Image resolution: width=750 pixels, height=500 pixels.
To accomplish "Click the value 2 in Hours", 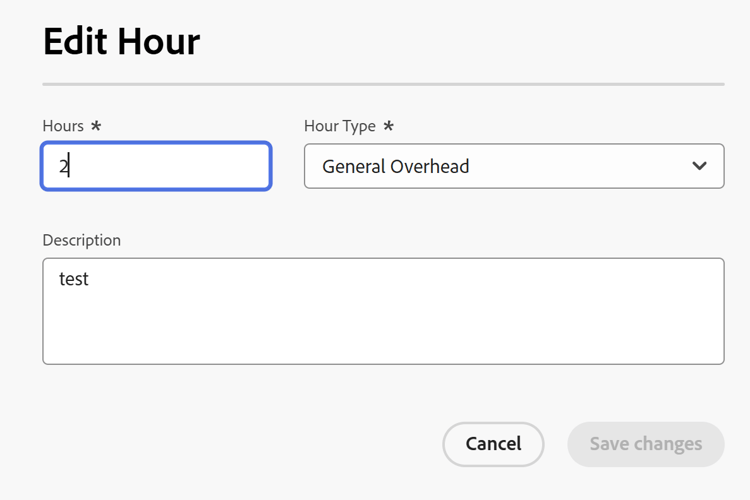I will (63, 167).
